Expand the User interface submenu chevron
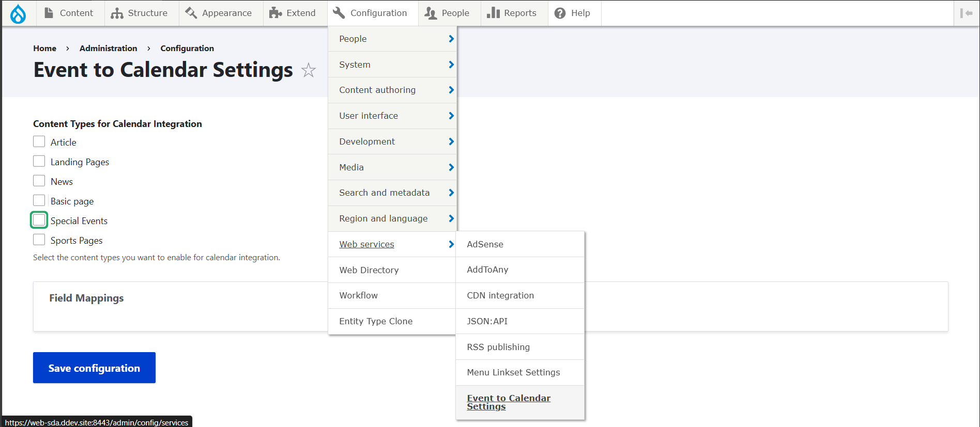The image size is (980, 427). (451, 116)
